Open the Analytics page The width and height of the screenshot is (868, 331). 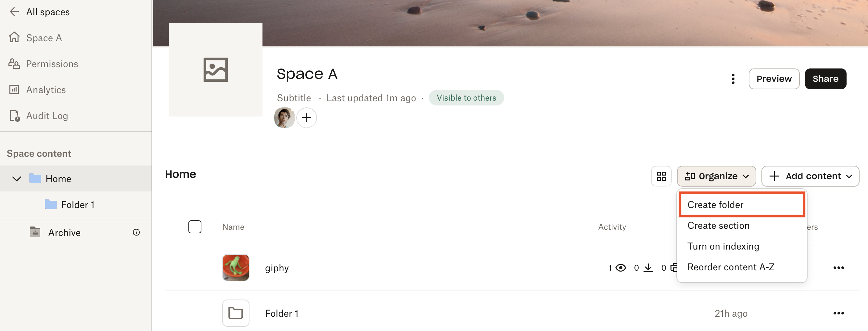pos(46,90)
